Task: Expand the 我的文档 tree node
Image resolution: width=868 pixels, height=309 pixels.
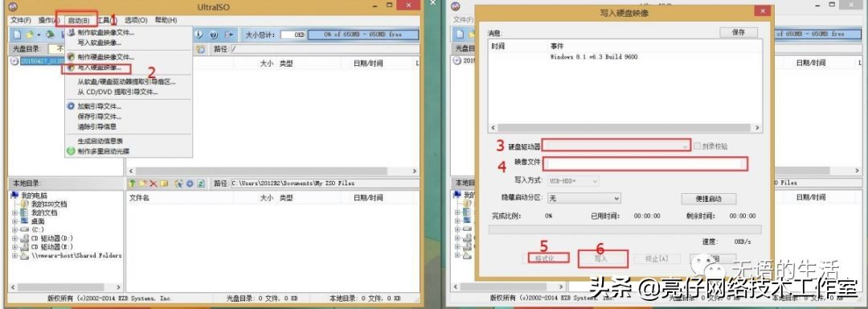Action: 14,212
